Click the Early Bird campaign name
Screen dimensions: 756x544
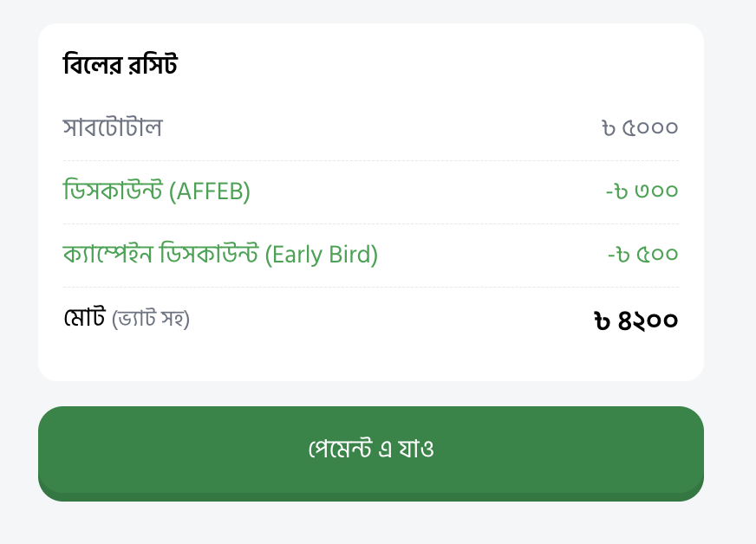coord(322,255)
